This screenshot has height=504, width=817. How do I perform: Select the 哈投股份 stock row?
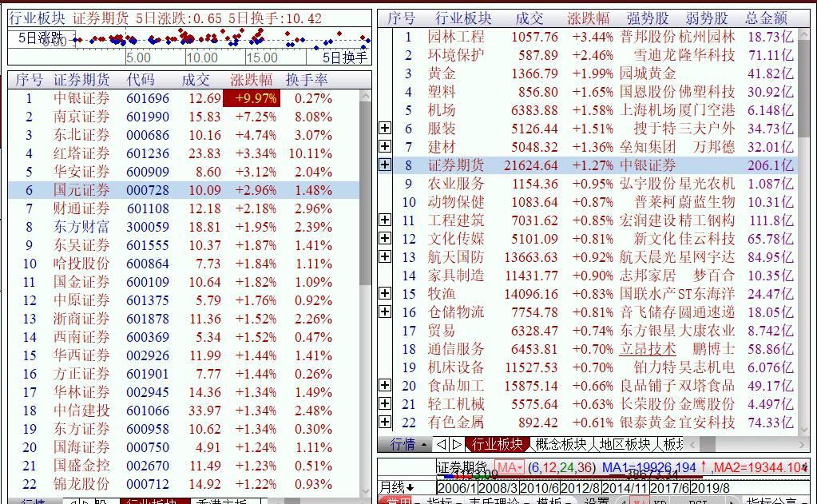(x=184, y=264)
